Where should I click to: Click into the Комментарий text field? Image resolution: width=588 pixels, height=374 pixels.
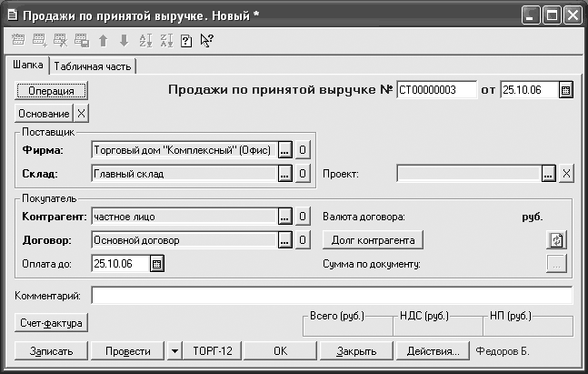(331, 296)
